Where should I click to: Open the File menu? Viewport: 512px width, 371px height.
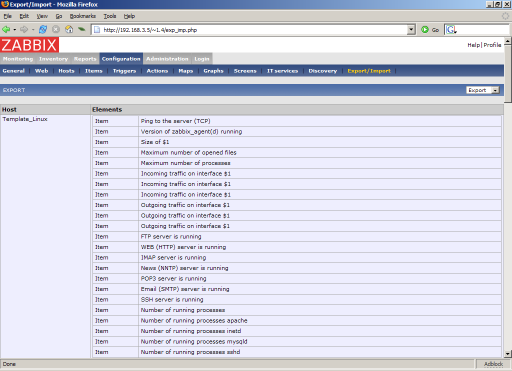(7, 16)
